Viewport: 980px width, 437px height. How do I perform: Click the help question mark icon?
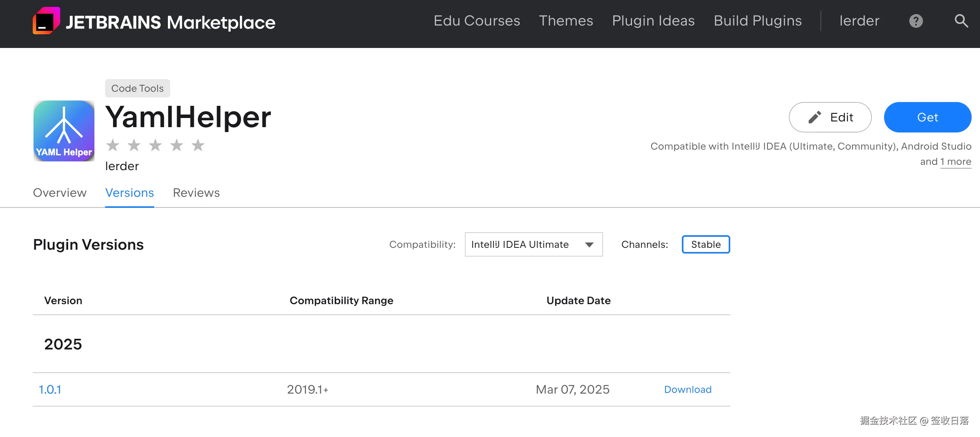click(916, 21)
